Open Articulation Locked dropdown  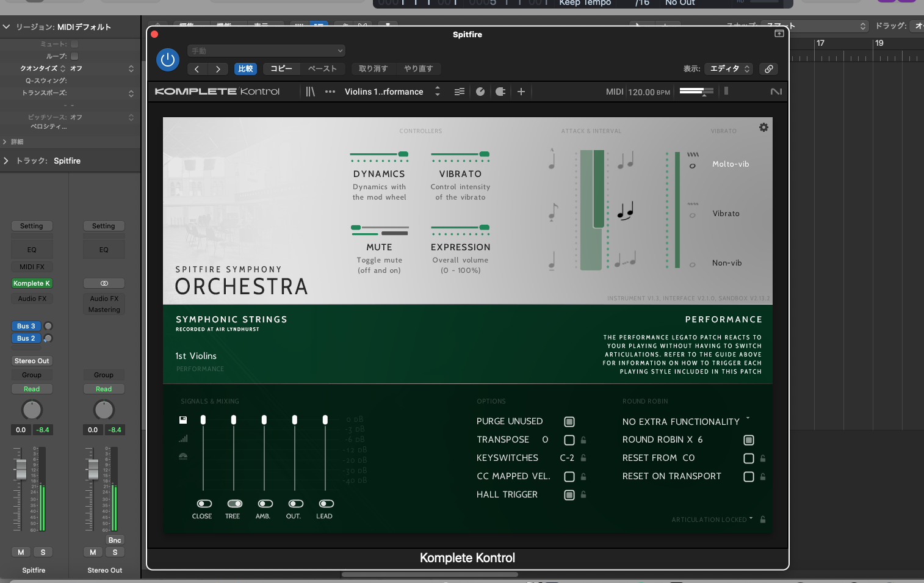(x=712, y=520)
